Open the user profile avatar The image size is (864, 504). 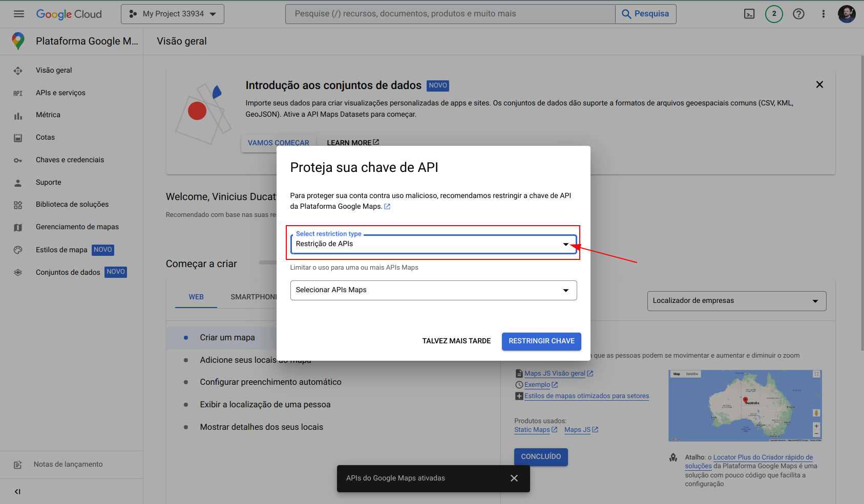coord(847,14)
